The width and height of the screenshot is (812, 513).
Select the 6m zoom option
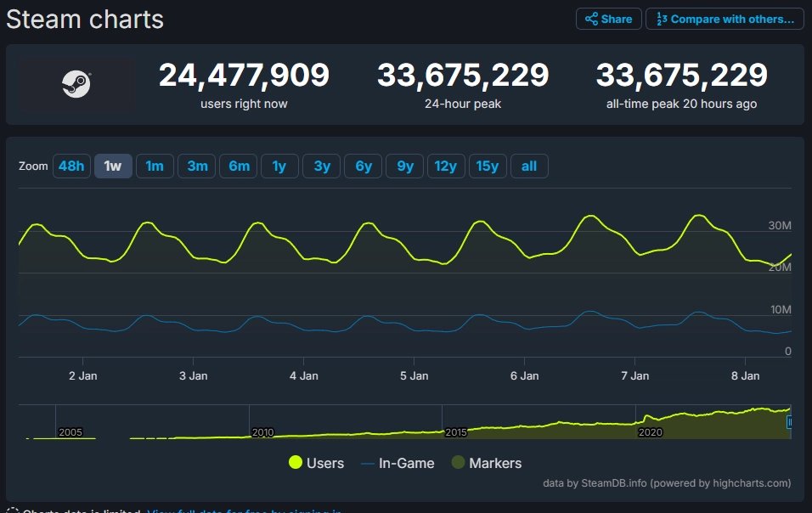pyautogui.click(x=239, y=166)
